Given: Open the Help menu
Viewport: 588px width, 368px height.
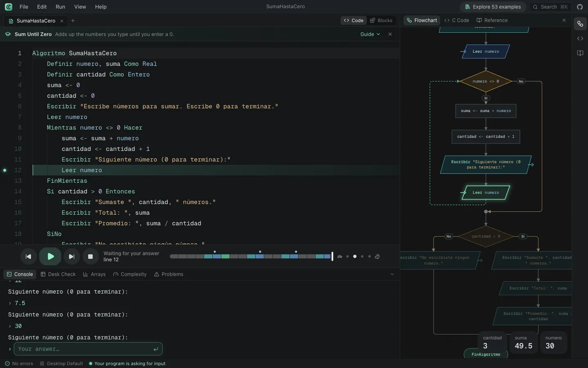Looking at the screenshot, I should (100, 7).
